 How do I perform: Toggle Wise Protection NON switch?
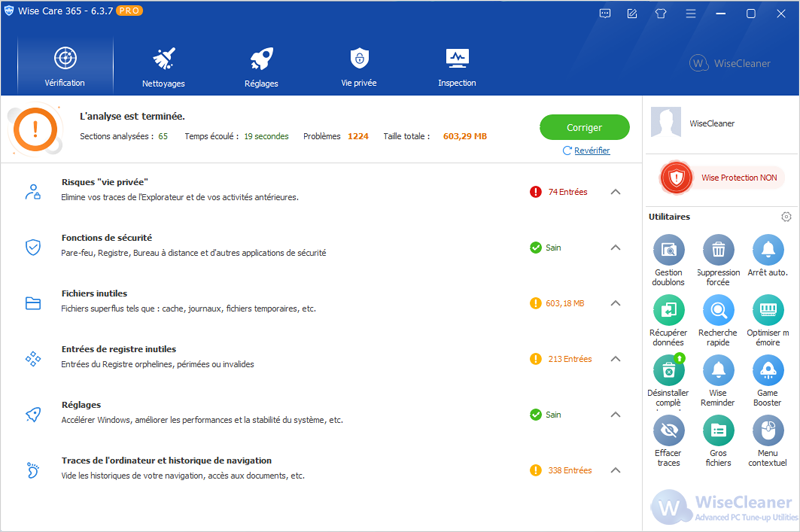click(x=722, y=178)
